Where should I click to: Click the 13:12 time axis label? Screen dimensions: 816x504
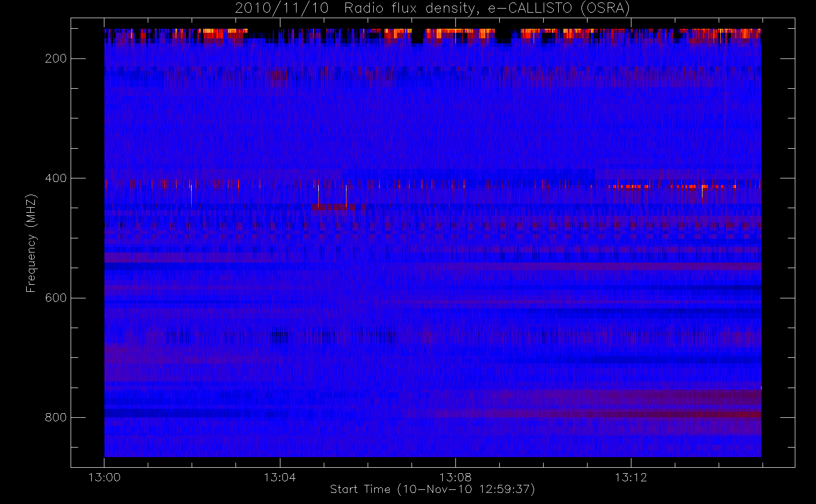pyautogui.click(x=631, y=477)
